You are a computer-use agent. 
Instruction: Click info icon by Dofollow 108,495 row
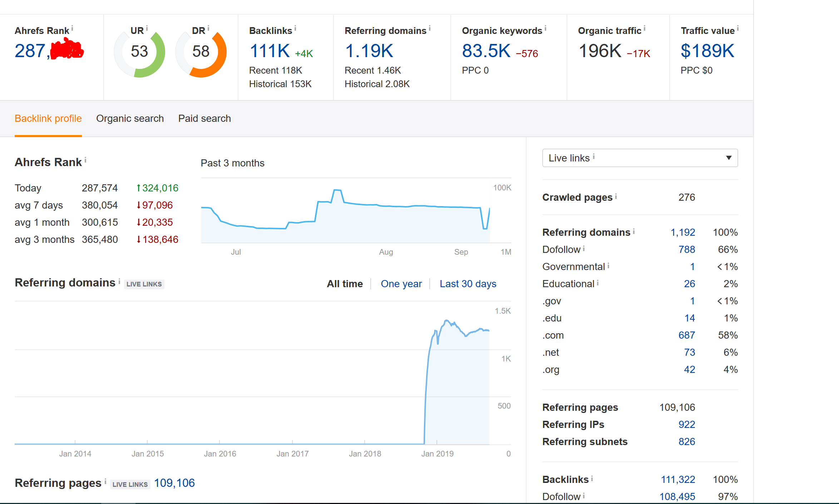tap(584, 495)
